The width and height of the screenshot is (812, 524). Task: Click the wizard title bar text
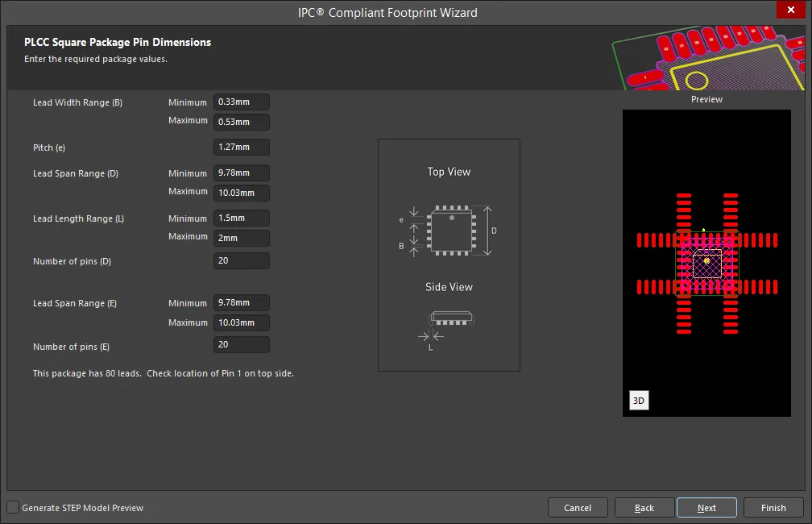tap(387, 12)
